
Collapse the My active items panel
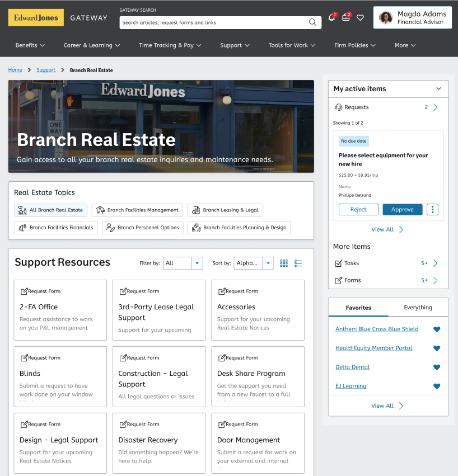(438, 88)
